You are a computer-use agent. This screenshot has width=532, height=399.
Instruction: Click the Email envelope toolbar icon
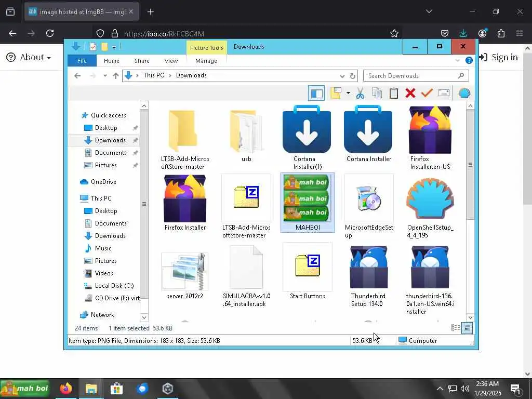coord(444,92)
